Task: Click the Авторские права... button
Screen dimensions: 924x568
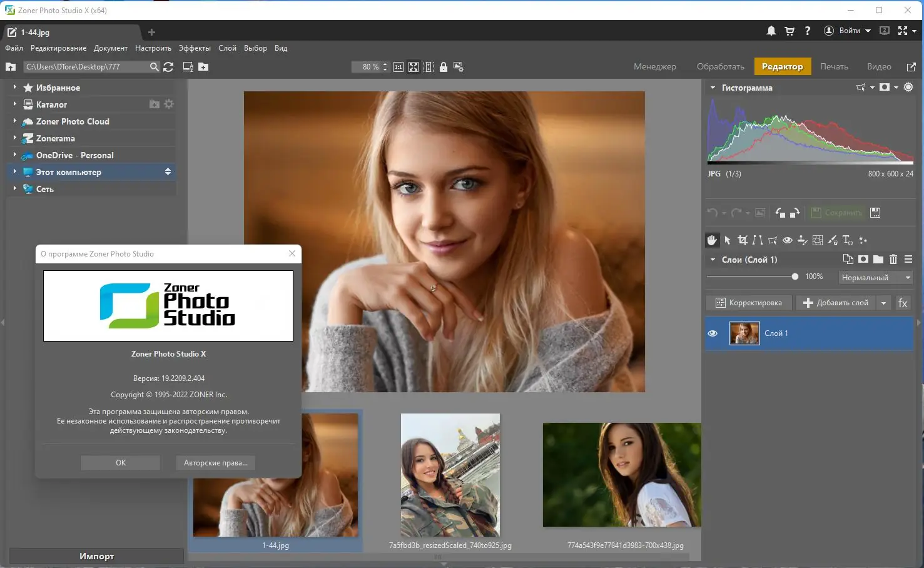Action: (216, 463)
